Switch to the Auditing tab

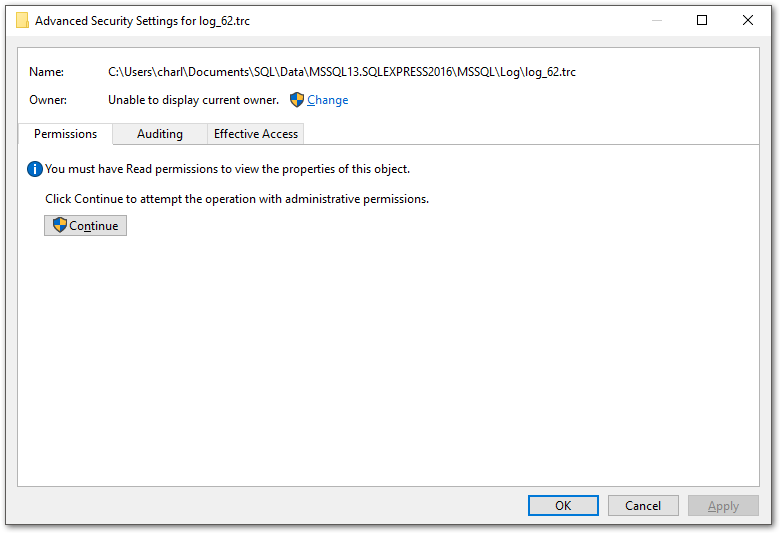[x=160, y=134]
